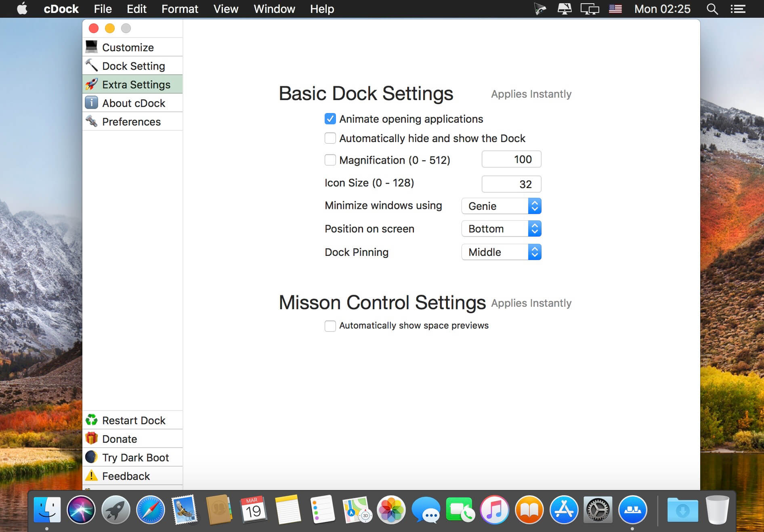764x532 pixels.
Task: Enable Automatically show space previews
Action: coord(330,326)
